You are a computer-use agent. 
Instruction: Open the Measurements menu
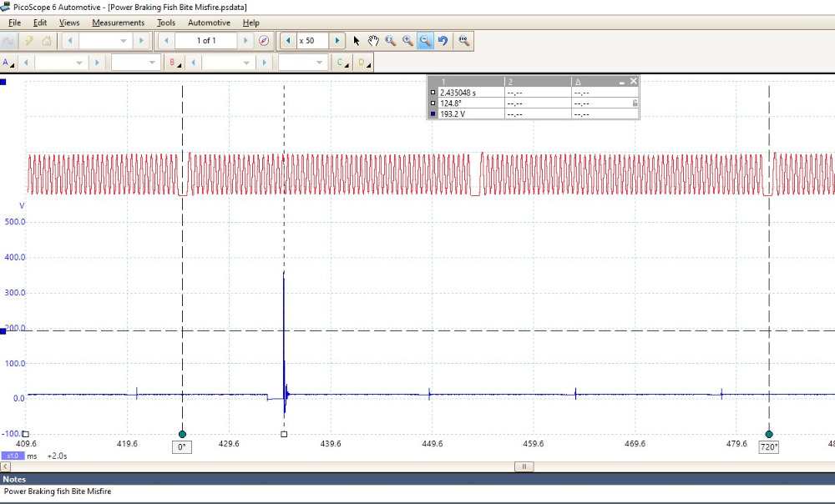[118, 23]
